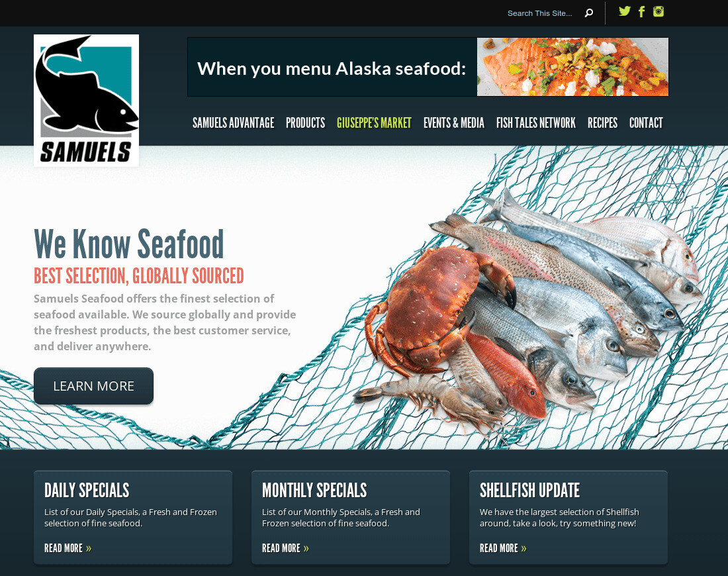728x576 pixels.
Task: Open the Products menu item
Action: [x=305, y=122]
